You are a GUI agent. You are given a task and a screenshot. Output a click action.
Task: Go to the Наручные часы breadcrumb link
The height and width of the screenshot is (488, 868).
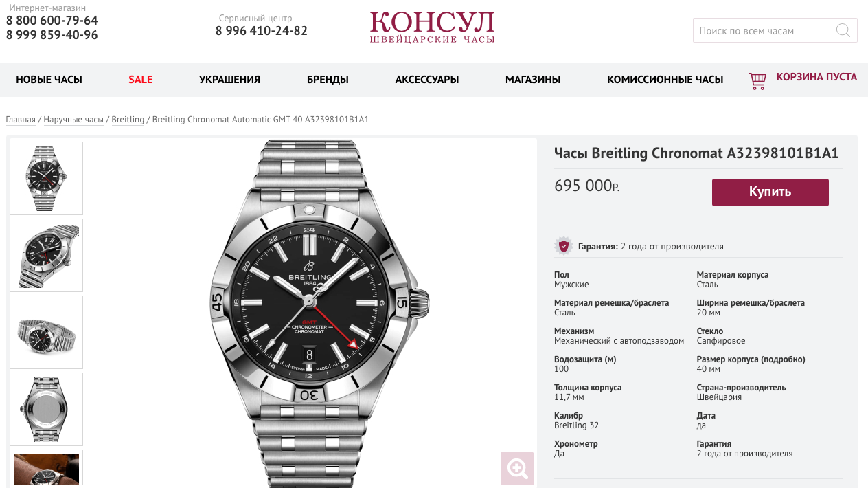click(73, 120)
